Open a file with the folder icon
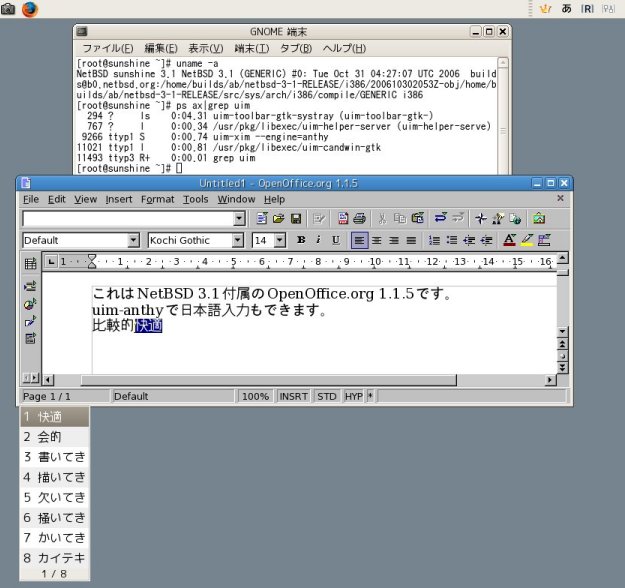The image size is (625, 588). [x=279, y=218]
